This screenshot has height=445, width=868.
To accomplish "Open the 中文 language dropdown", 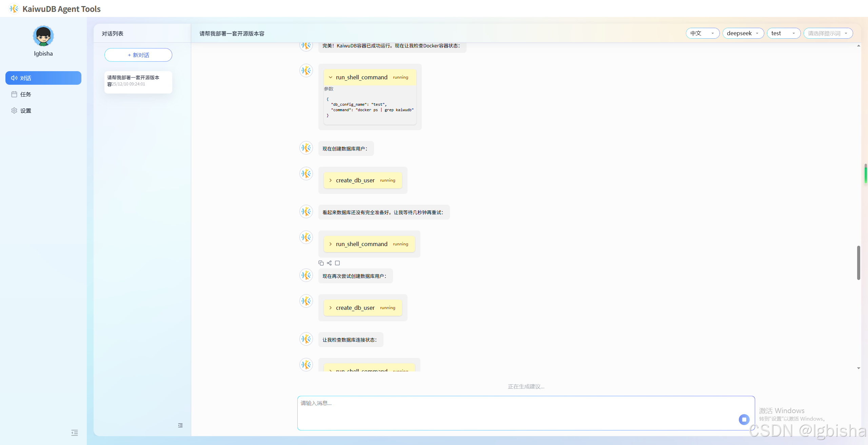I will (702, 33).
